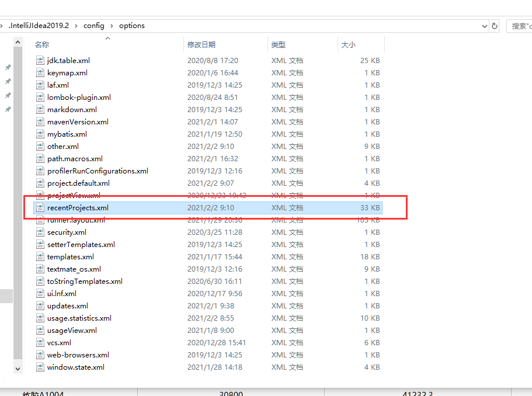Screen dimensions: 532x396
Task: Select the security.xml file name
Action: point(67,232)
